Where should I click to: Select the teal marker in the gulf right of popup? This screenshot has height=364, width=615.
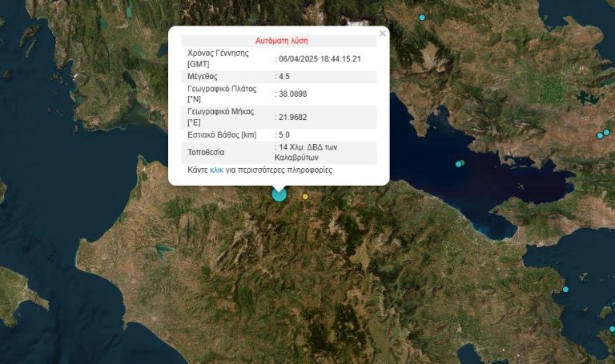(459, 164)
